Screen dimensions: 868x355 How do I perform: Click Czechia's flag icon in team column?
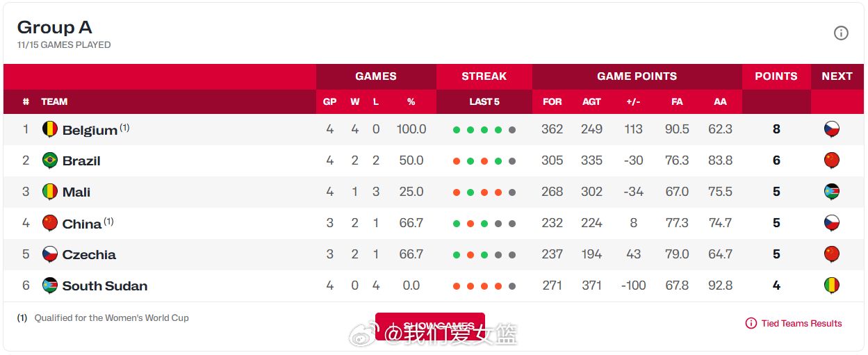tap(49, 254)
